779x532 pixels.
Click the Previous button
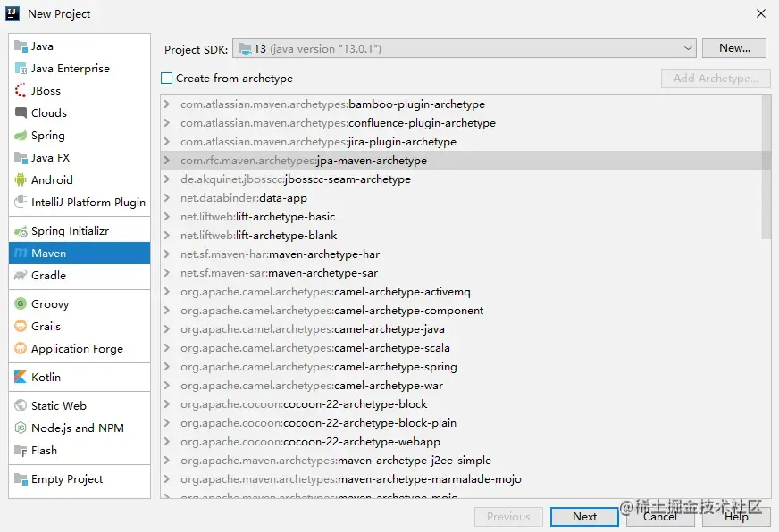click(x=508, y=517)
